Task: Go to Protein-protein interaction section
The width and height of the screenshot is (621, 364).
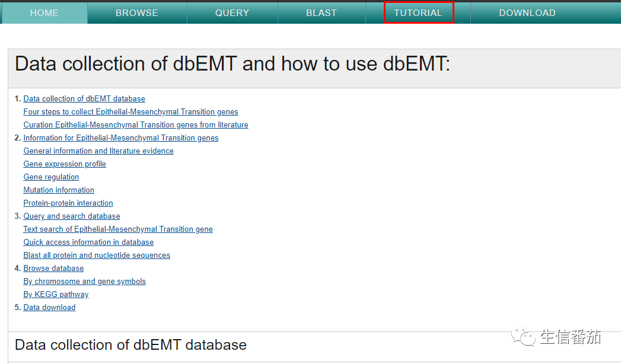Action: (68, 203)
